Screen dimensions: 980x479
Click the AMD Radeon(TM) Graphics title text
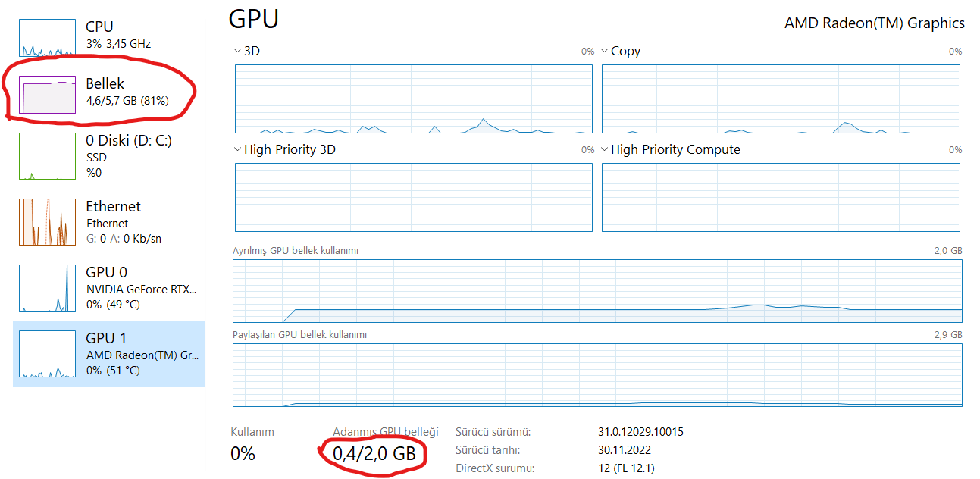874,23
